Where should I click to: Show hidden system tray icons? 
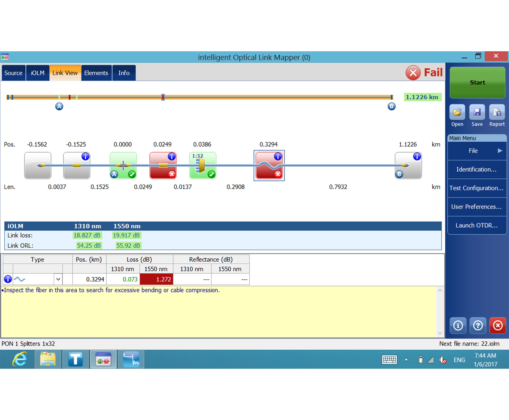[x=406, y=360]
